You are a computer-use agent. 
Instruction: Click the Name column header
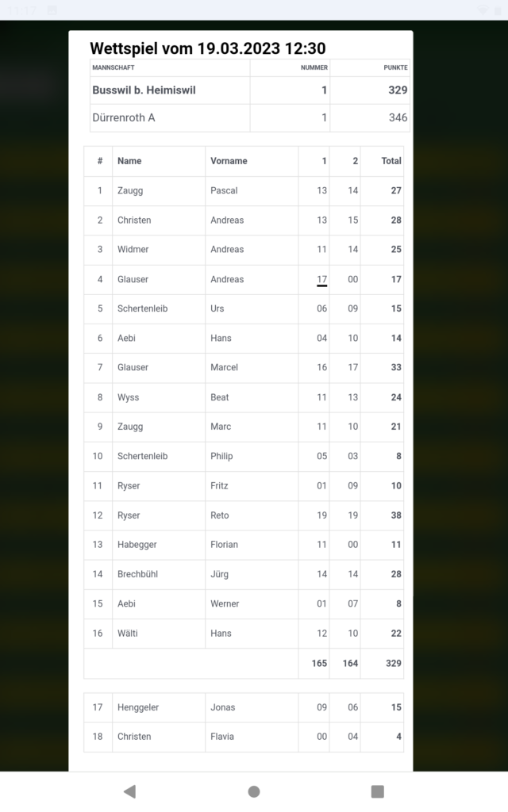(x=129, y=161)
